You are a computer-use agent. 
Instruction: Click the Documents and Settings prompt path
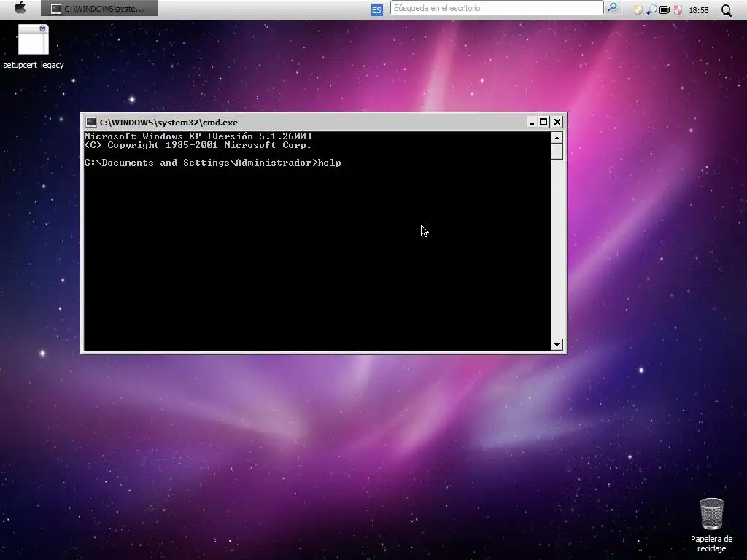click(x=201, y=163)
